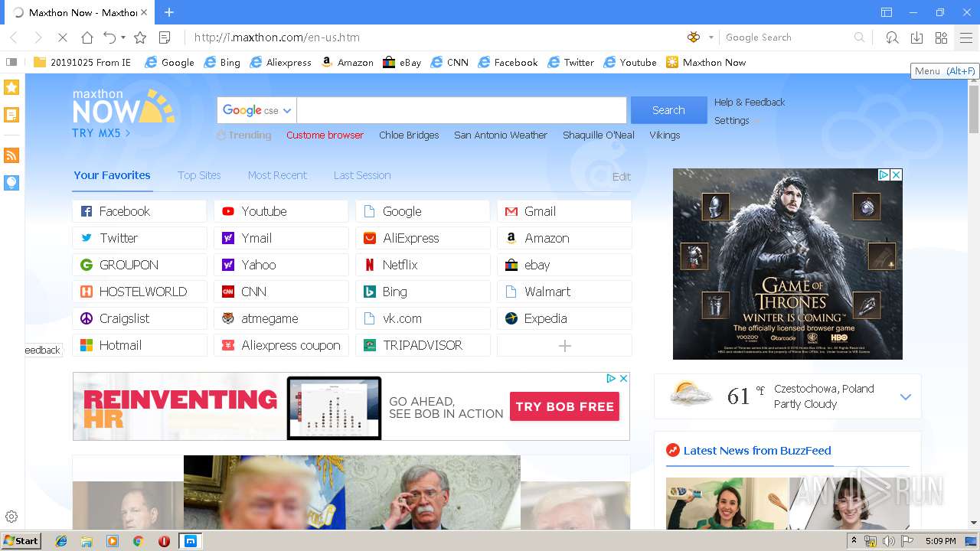Click the blue Search button
The image size is (980, 551).
tap(668, 110)
